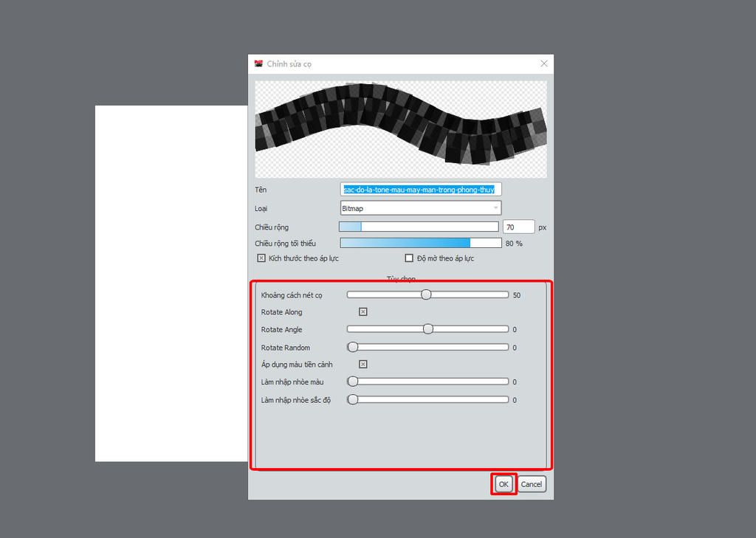This screenshot has width=756, height=538.
Task: Enable Độ mờ theo áp lực checkbox
Action: pos(409,258)
